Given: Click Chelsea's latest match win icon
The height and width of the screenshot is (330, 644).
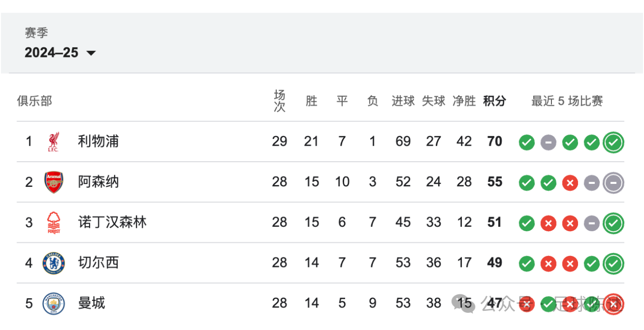Looking at the screenshot, I should click(613, 263).
